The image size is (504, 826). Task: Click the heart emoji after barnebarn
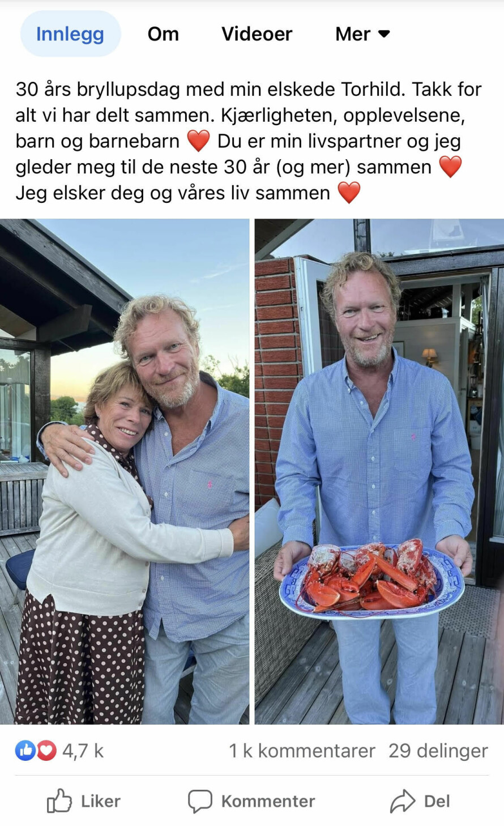pos(198,141)
